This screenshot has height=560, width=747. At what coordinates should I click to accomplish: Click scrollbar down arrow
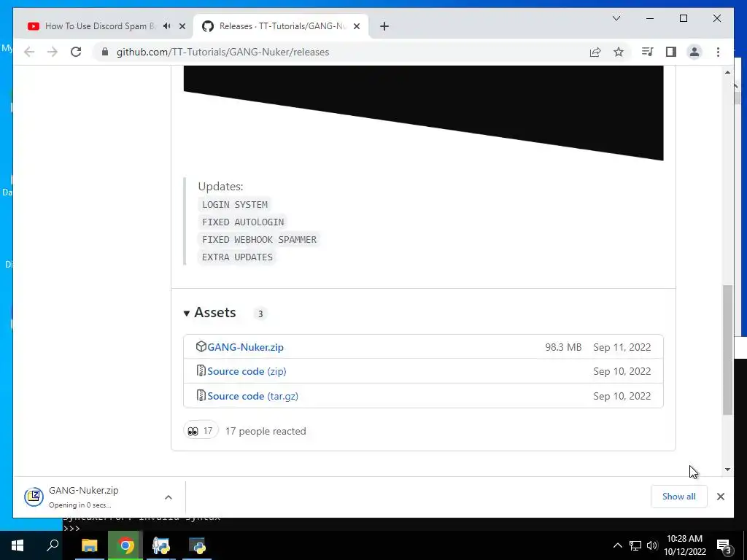tap(727, 470)
